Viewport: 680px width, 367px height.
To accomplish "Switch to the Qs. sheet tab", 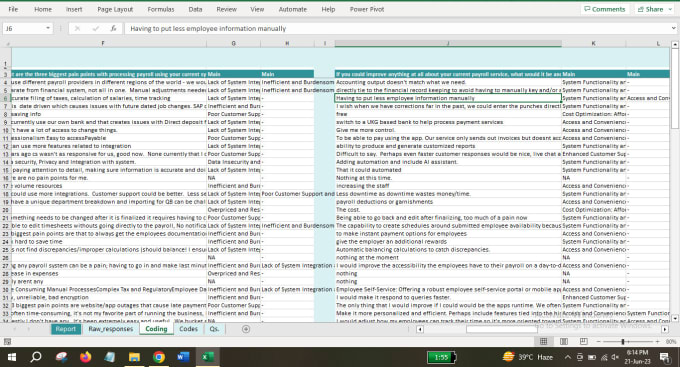I will coord(214,329).
